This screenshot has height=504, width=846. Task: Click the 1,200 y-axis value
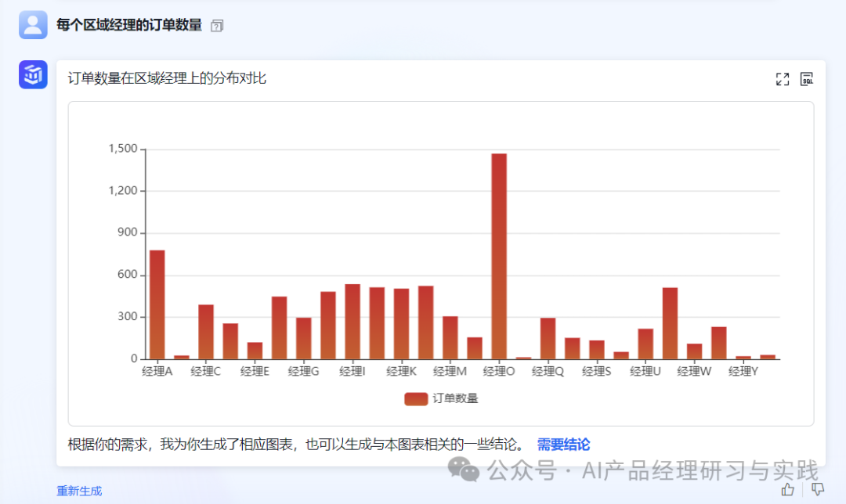(123, 191)
